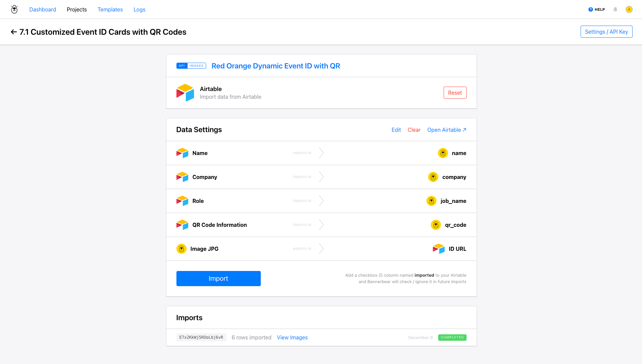
Task: Click the Reset button for Airtable
Action: click(x=455, y=92)
